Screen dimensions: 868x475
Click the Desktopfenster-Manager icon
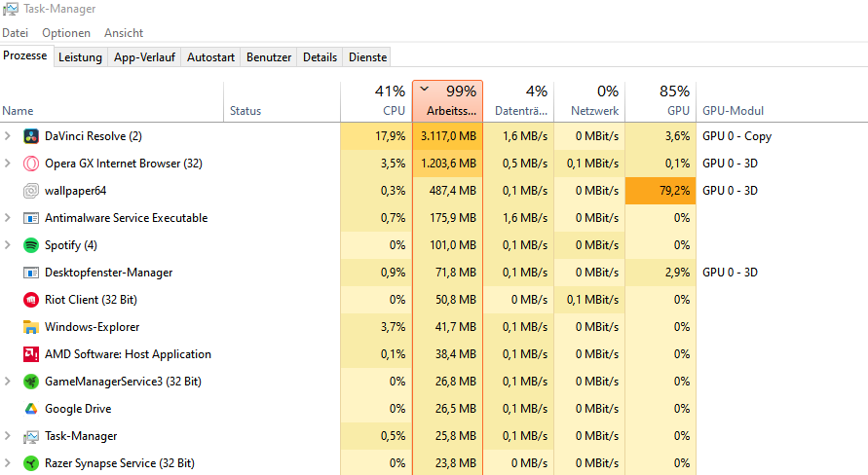click(x=31, y=273)
